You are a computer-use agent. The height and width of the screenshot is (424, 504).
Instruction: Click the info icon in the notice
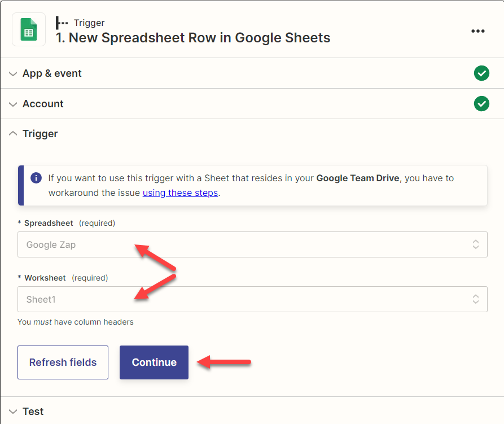[36, 178]
